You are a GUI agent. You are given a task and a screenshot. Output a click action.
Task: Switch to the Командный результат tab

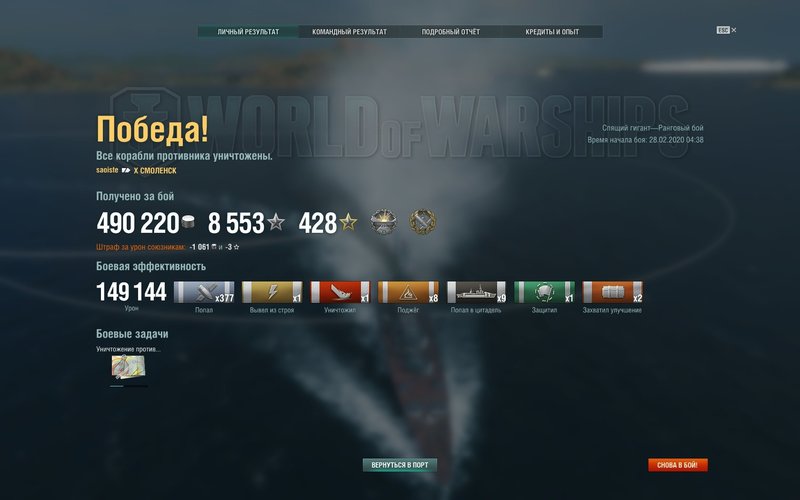[349, 32]
